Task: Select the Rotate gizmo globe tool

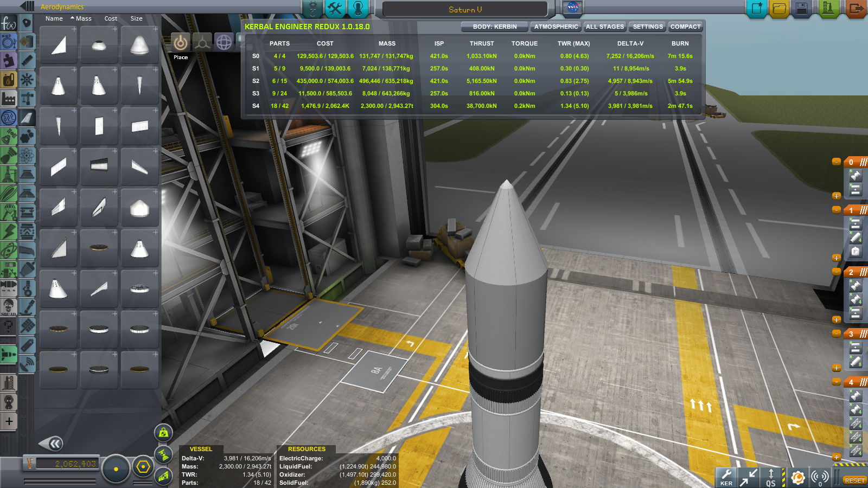Action: pos(224,42)
